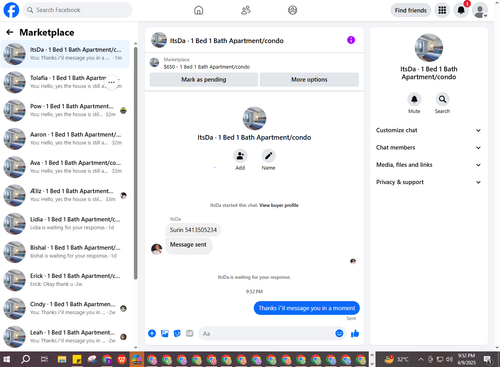
Task: Open Sticky Notes taskbar icon
Action: pyautogui.click(x=77, y=359)
